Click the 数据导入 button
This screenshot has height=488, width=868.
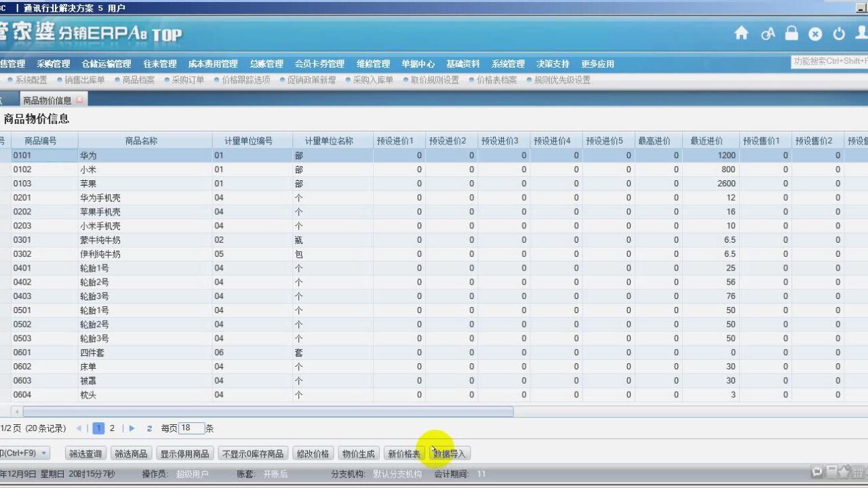[x=449, y=453]
